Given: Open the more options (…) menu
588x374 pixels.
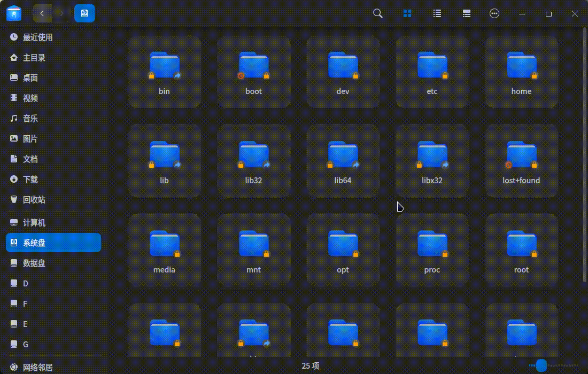Looking at the screenshot, I should [x=494, y=13].
